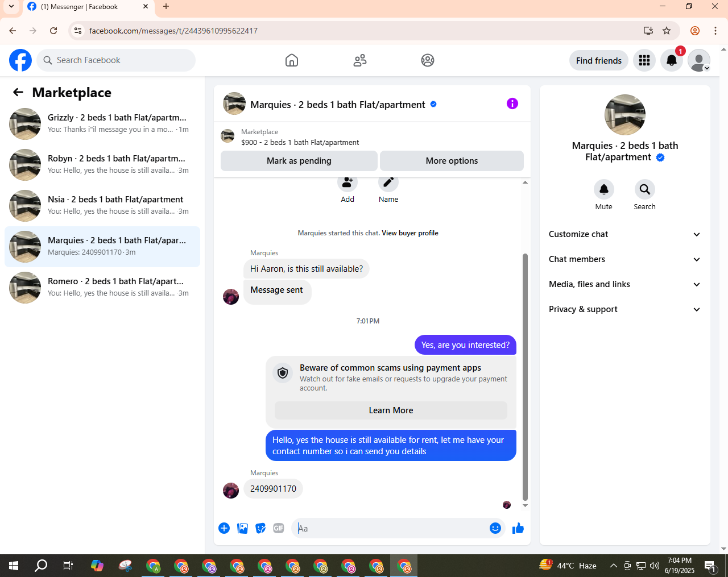The height and width of the screenshot is (577, 728).
Task: Click the browser reload button
Action: click(x=53, y=31)
